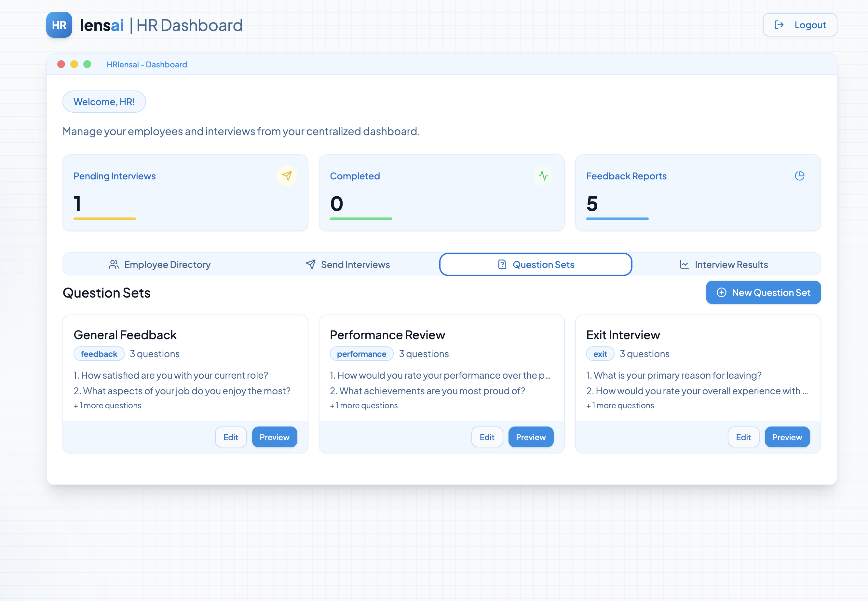Screen dimensions: 868x601
Task: Click the green window dot
Action: tap(87, 64)
